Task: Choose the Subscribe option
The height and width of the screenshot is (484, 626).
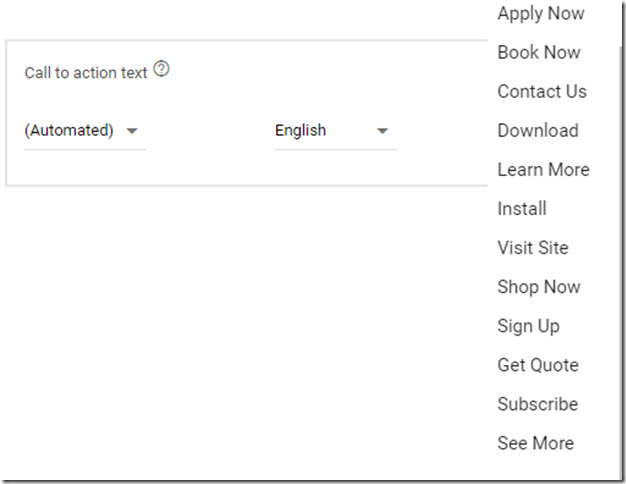Action: (537, 404)
